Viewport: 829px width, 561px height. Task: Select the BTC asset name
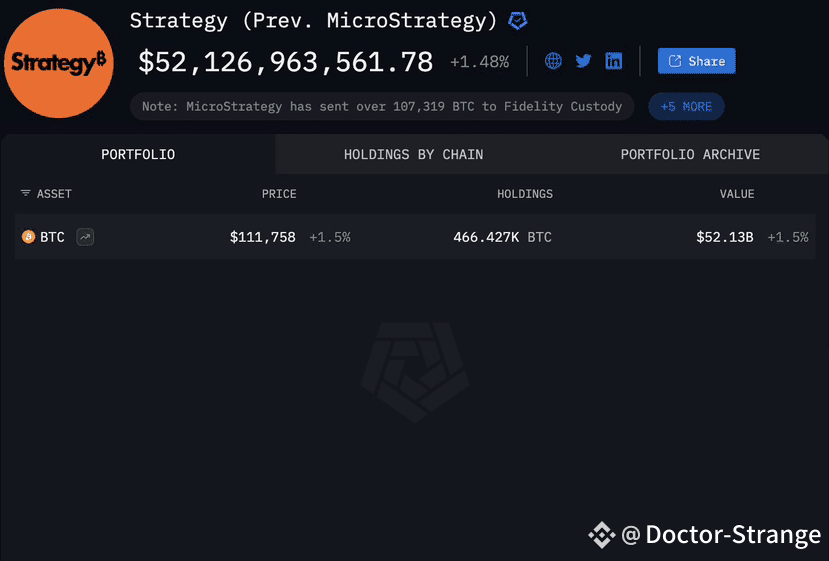click(x=52, y=237)
